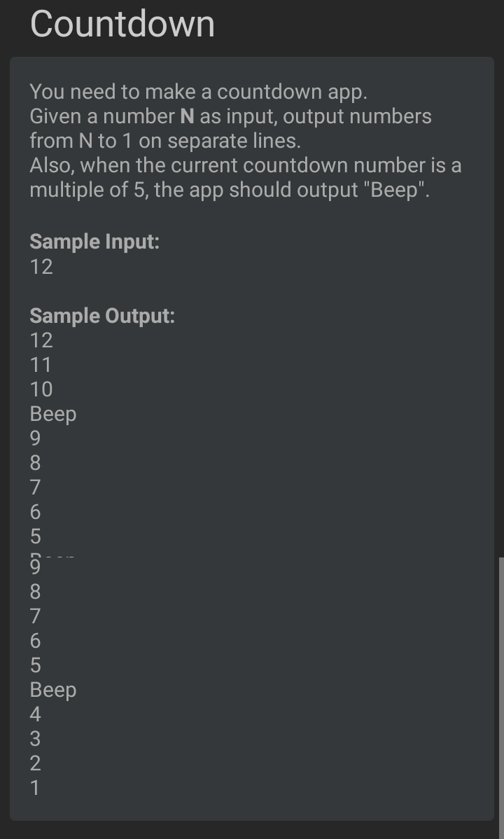This screenshot has width=504, height=839.
Task: Tap the Beep line right after 10
Action: click(x=53, y=414)
